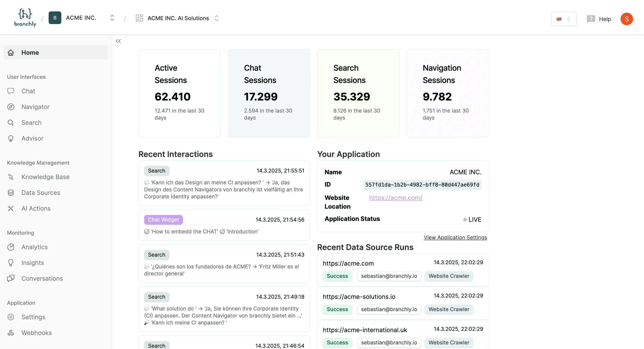The width and height of the screenshot is (644, 349).
Task: Click the AI Actions tools icon
Action: [x=11, y=208]
